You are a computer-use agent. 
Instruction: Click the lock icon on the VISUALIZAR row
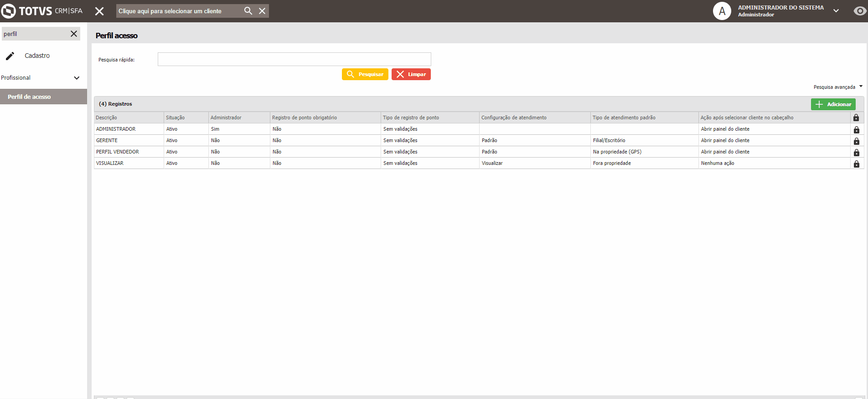pos(856,164)
